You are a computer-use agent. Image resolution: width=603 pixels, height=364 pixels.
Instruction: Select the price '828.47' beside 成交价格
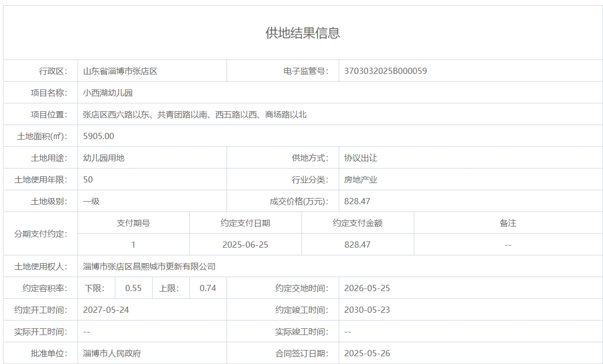point(357,202)
